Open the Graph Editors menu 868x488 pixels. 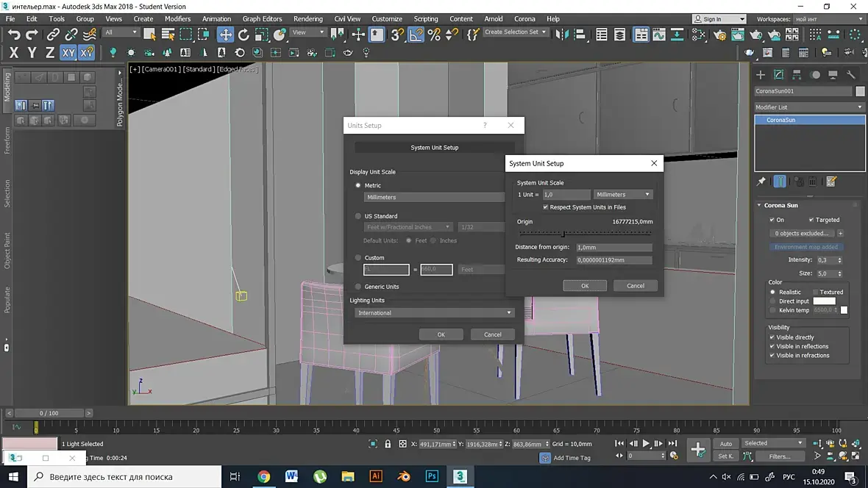[262, 19]
